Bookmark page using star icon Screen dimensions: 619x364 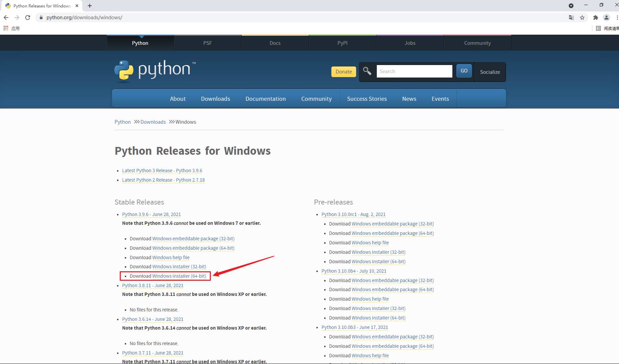coord(582,18)
